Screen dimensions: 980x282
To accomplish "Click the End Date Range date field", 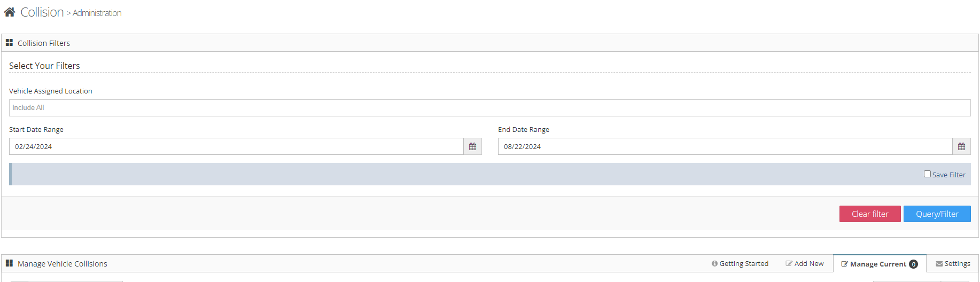I will pyautogui.click(x=725, y=146).
